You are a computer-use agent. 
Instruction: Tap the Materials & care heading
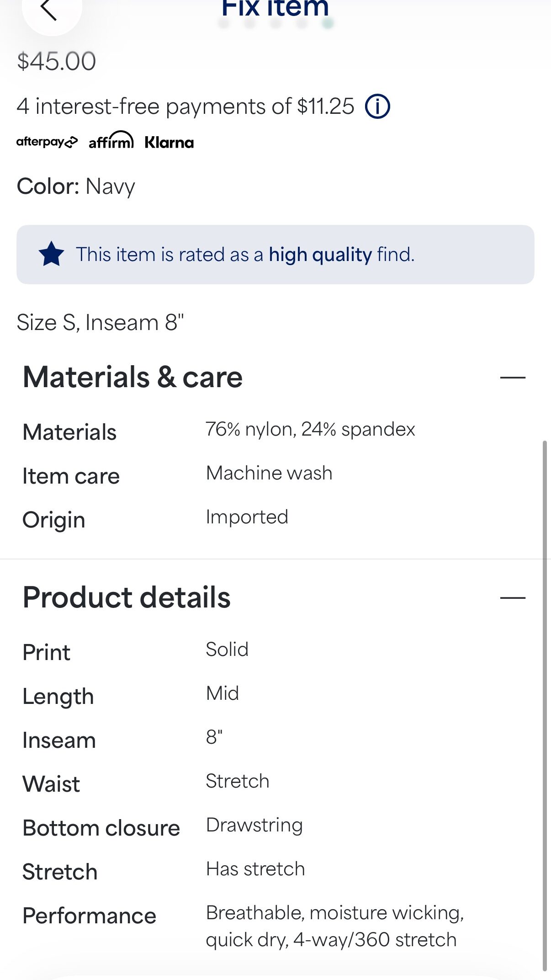132,377
